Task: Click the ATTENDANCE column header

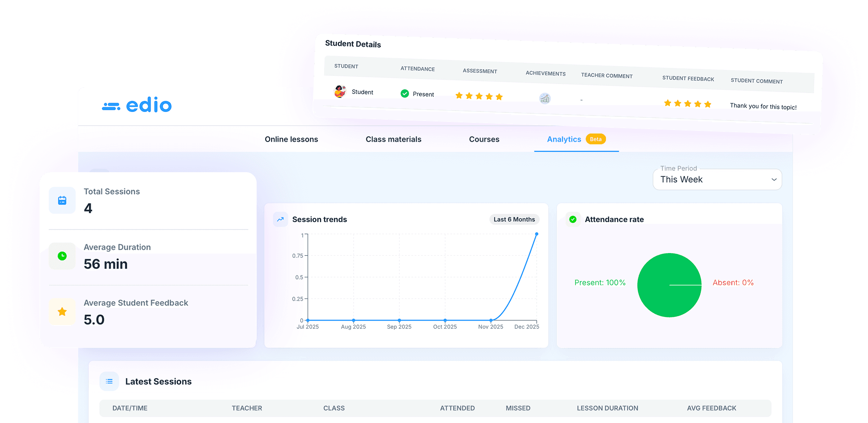Action: [418, 69]
